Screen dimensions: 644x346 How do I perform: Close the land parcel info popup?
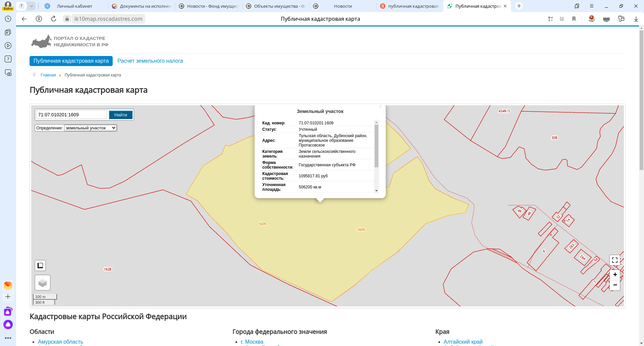coord(380,106)
